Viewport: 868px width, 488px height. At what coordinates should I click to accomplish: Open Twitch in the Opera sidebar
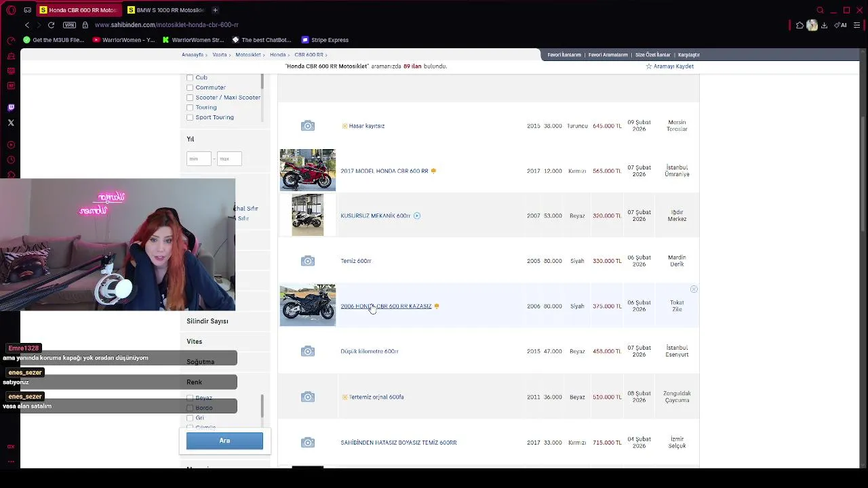(x=11, y=107)
